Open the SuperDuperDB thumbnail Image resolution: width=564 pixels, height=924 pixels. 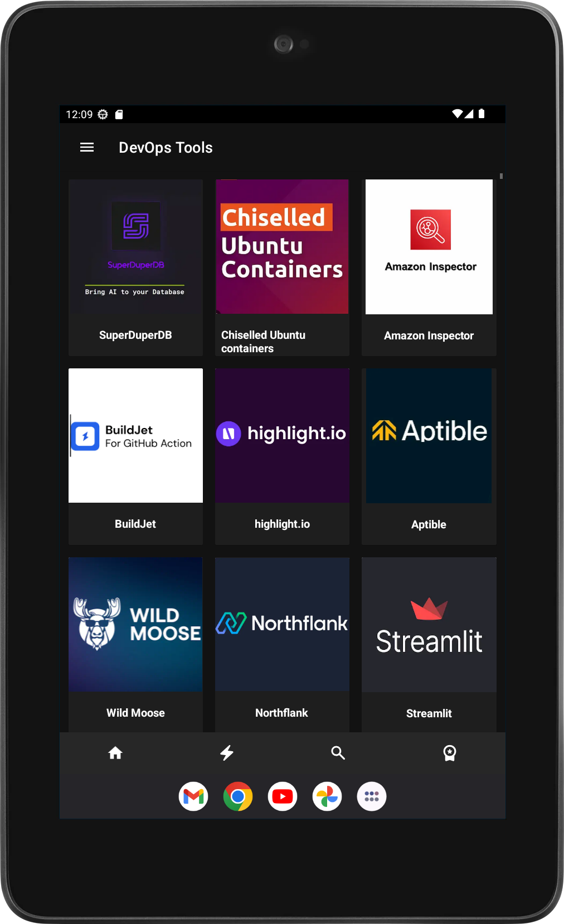(135, 247)
